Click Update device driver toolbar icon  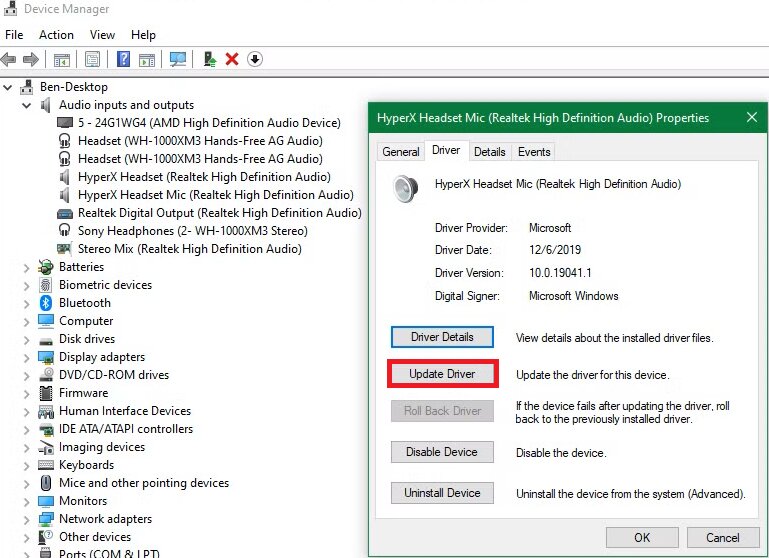[x=210, y=59]
